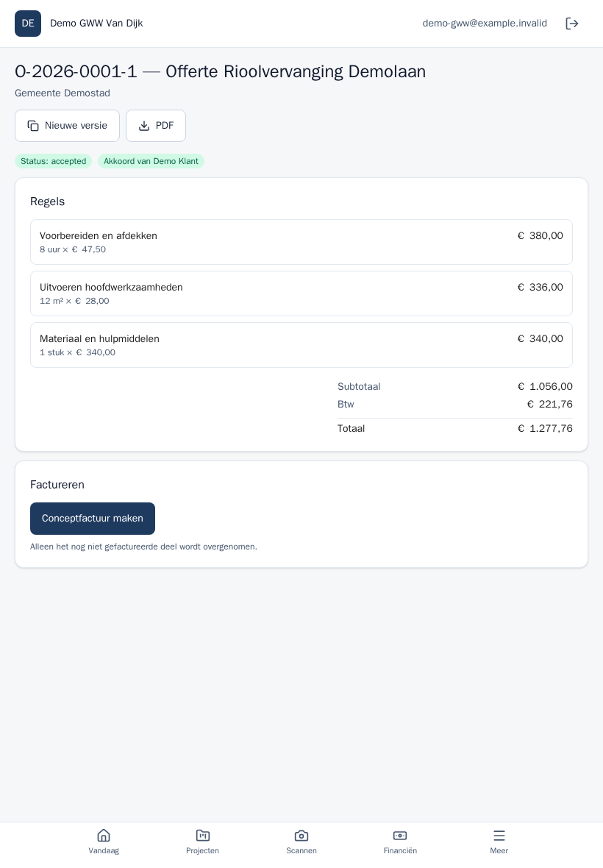Screen dimensions: 603x868
Task: Click the Btw value € 221,76
Action: [549, 404]
